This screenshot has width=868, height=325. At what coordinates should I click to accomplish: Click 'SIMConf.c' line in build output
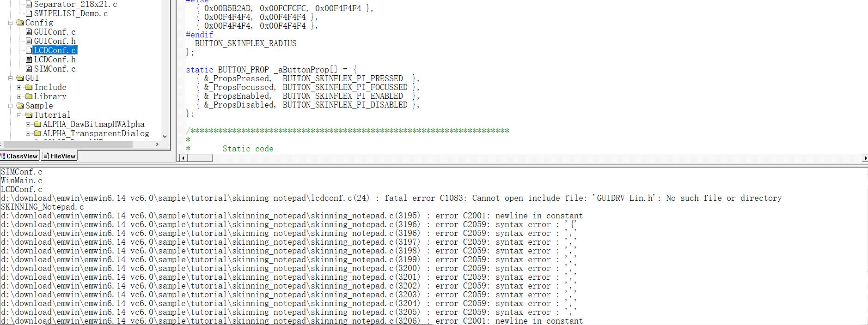[22, 172]
